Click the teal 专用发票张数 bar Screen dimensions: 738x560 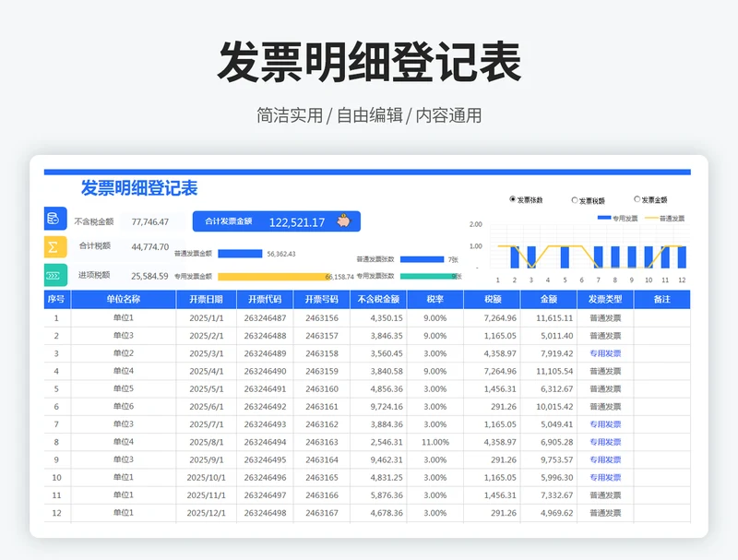pos(430,276)
